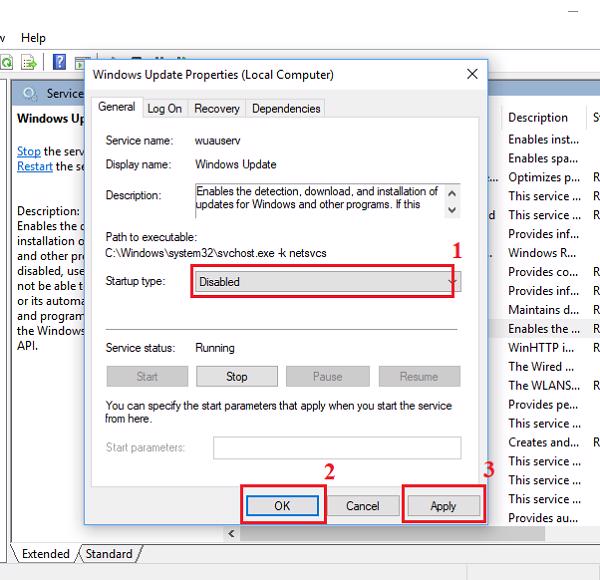Select the General tab
600x580 pixels.
pyautogui.click(x=116, y=107)
